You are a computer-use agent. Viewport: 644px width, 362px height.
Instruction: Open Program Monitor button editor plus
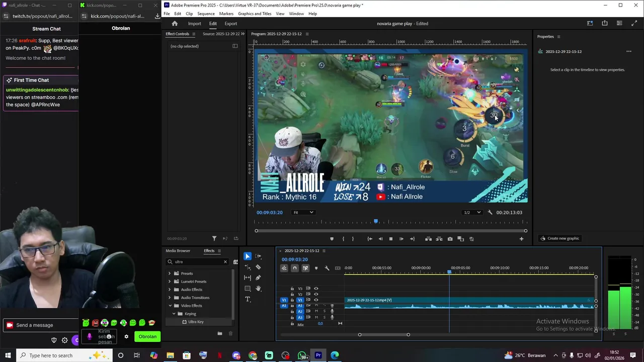pos(521,239)
